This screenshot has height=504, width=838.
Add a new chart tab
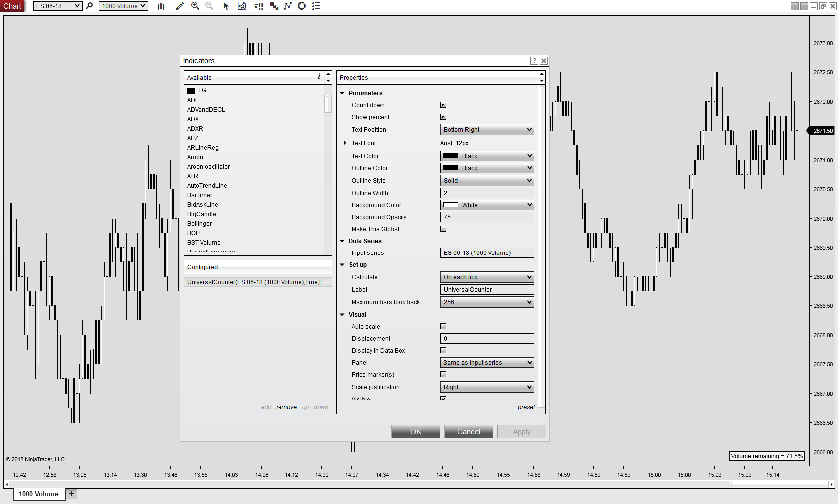click(71, 494)
